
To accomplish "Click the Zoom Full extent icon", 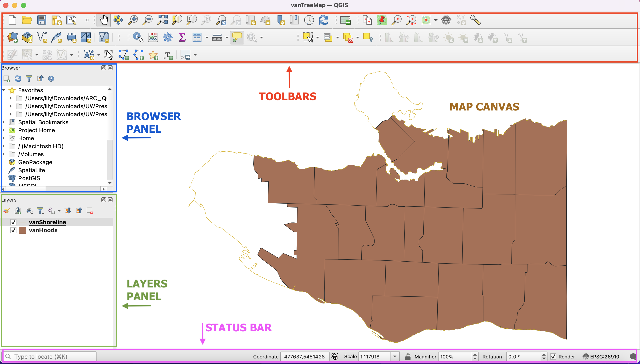I will tap(162, 20).
